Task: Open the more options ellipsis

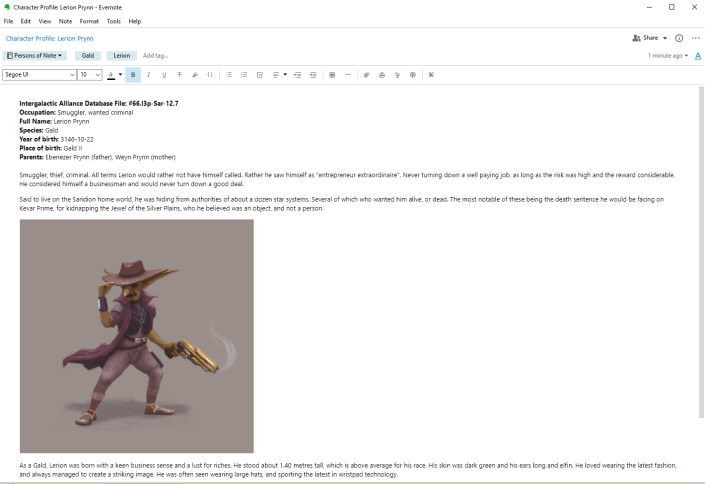Action: pos(696,38)
